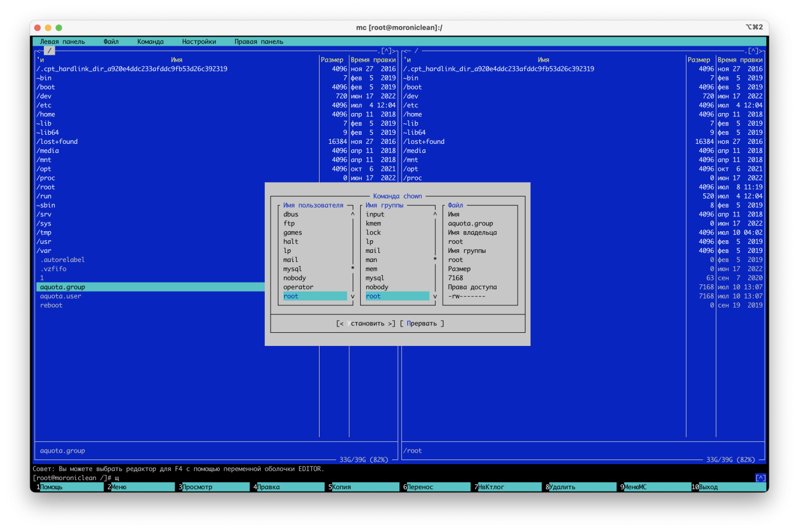Select user mysql in user list
Viewport: 799px width, 532px height.
293,269
